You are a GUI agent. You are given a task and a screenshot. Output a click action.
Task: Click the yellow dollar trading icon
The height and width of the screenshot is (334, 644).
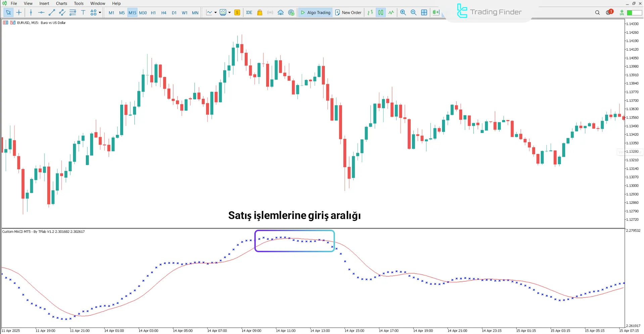[237, 12]
